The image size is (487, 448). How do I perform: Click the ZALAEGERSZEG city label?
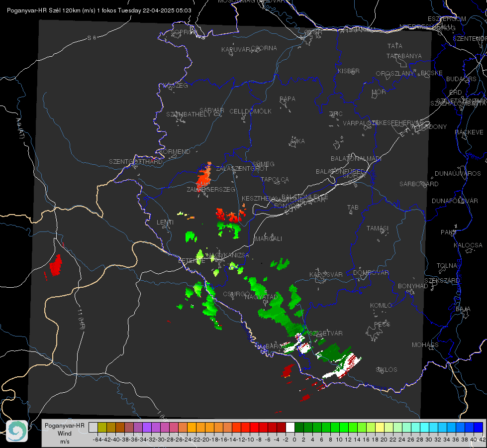tap(211, 189)
